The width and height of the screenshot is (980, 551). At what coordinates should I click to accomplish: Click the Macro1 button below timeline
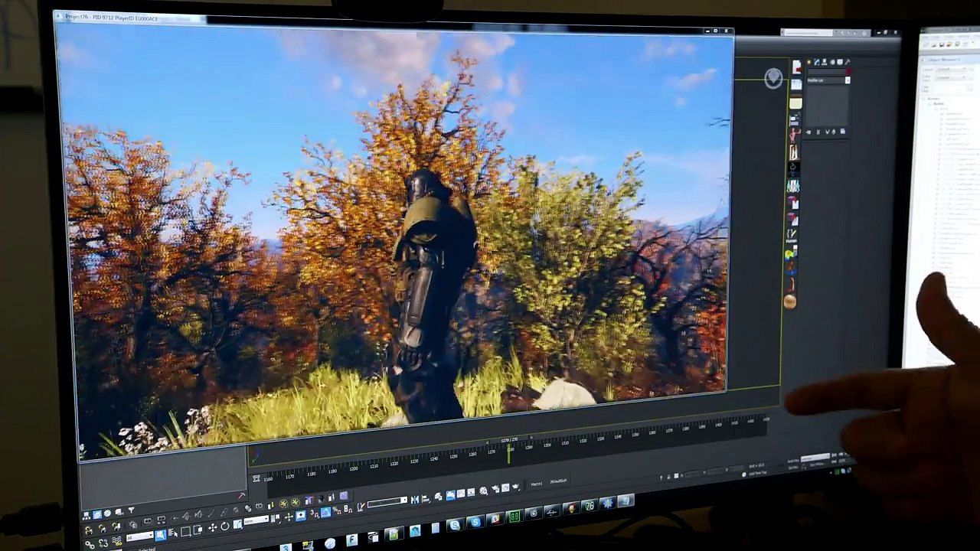coord(537,484)
